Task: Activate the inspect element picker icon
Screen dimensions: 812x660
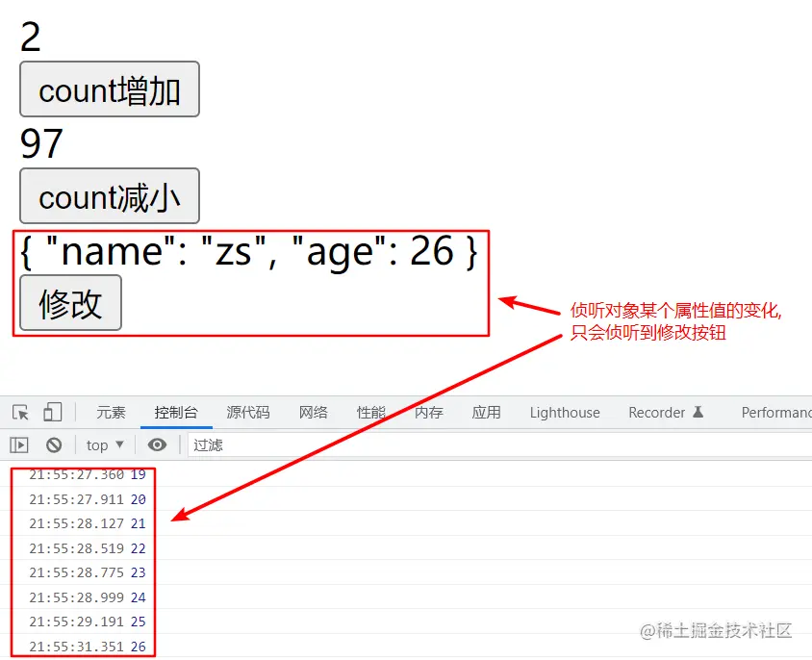Action: click(21, 413)
